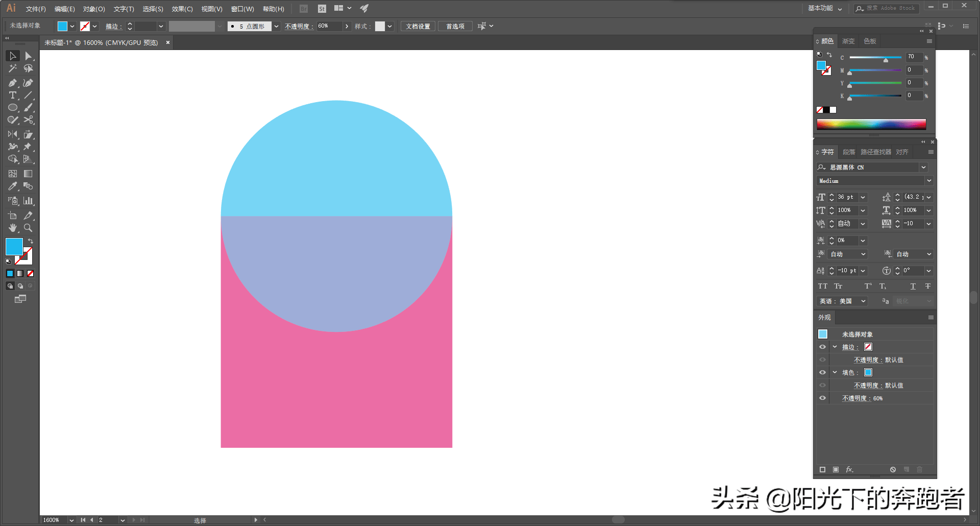Viewport: 980px width, 526px height.
Task: Toggle visibility of the 描边 stroke attribute
Action: coord(822,347)
